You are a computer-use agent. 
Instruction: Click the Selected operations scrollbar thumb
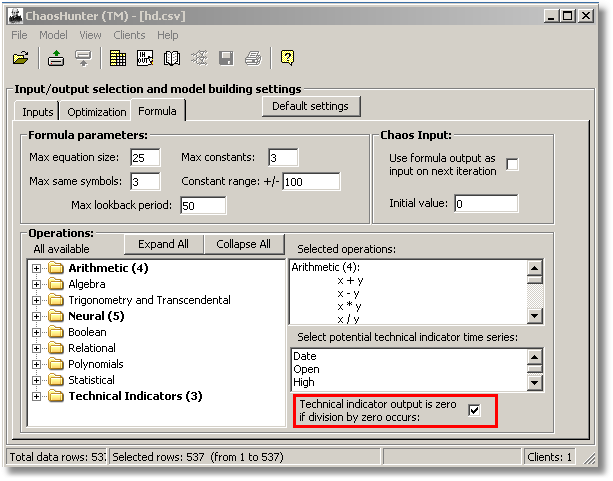pos(534,280)
